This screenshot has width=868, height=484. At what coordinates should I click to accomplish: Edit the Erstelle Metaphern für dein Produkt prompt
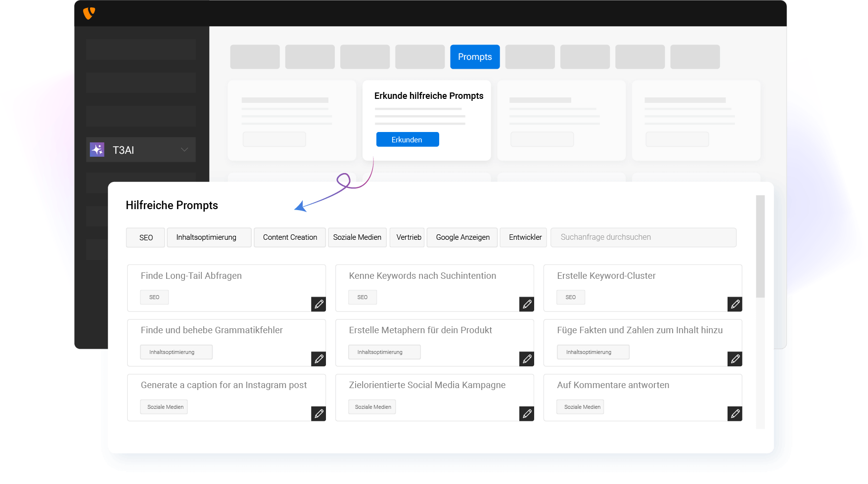[x=527, y=359]
